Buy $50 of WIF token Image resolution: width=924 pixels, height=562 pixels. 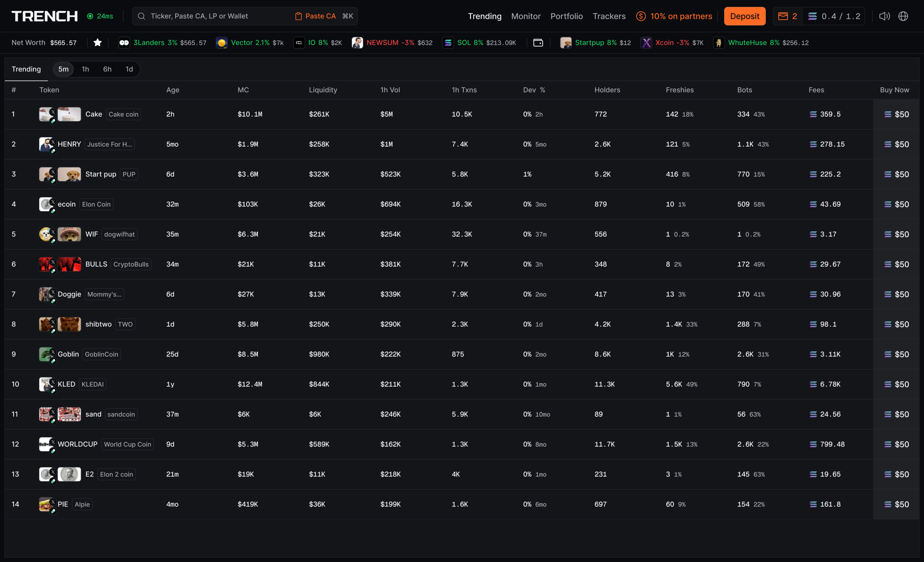[x=896, y=234]
